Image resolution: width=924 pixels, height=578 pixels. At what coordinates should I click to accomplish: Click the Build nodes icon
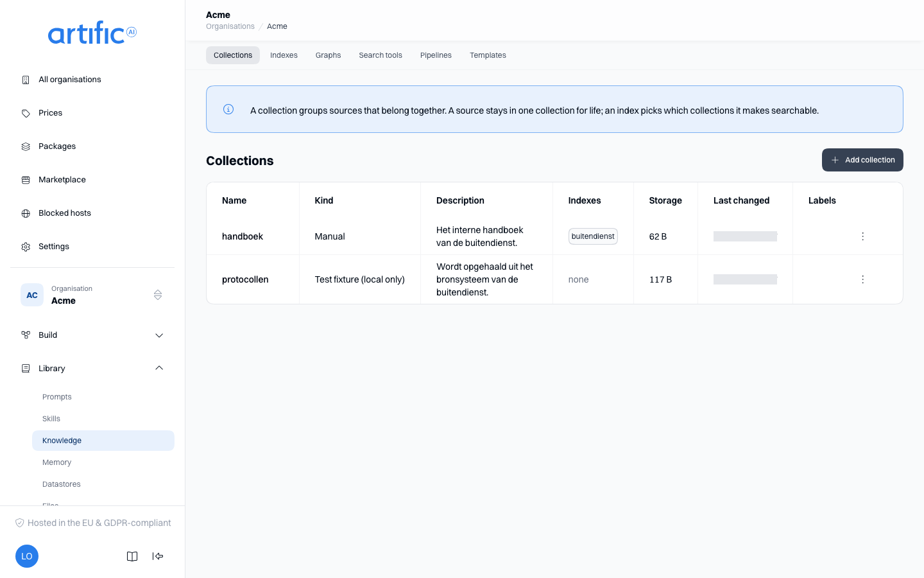[x=26, y=335]
